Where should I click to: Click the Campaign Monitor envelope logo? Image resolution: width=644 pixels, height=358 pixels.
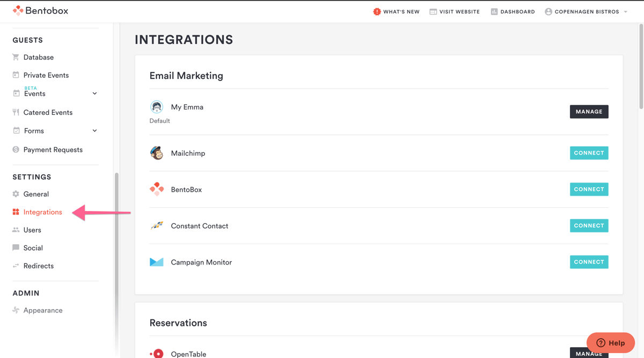tap(157, 262)
